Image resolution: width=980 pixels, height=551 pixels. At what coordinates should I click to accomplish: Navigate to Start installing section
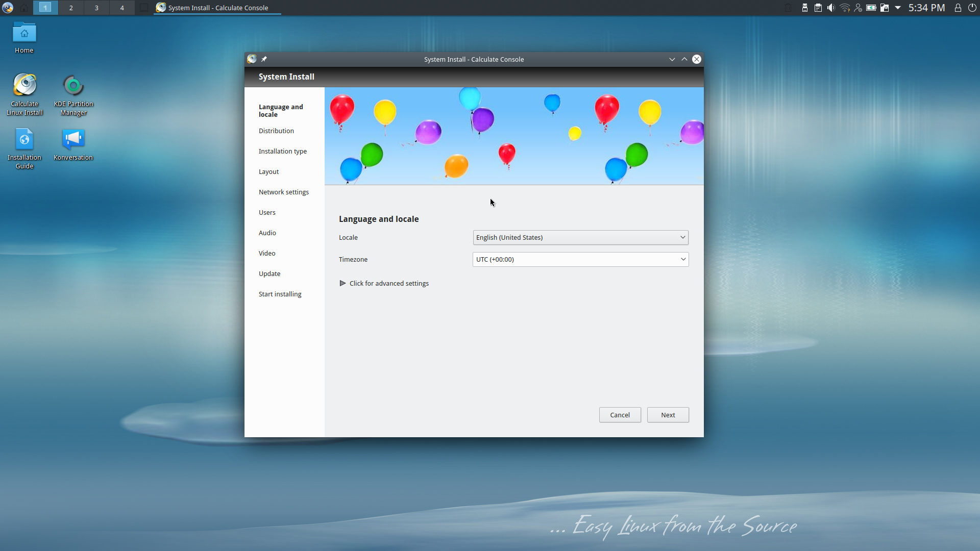[x=279, y=294]
